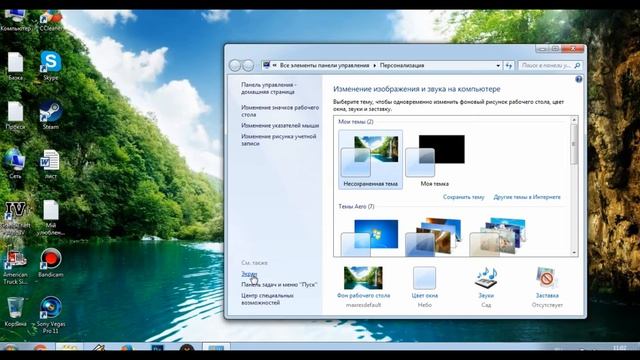
Task: Click the theme list scrollbar thumb
Action: pyautogui.click(x=574, y=144)
